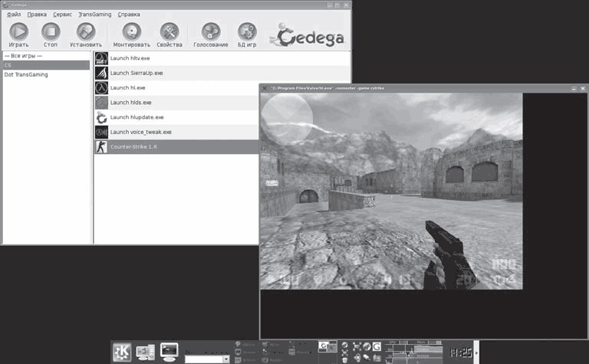Open the KDE K menu launcher
The image size is (589, 364).
121,352
